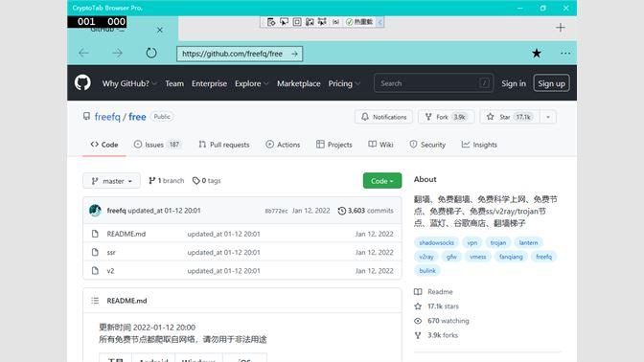Screen dimensions: 644x362
Task: Click the freefq avatar in commit row
Action: tap(95, 211)
